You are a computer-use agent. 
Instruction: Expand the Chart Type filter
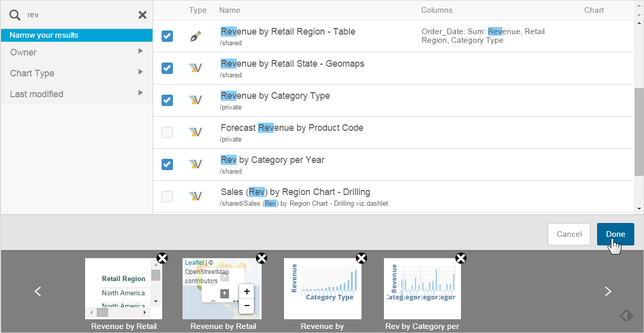point(76,73)
